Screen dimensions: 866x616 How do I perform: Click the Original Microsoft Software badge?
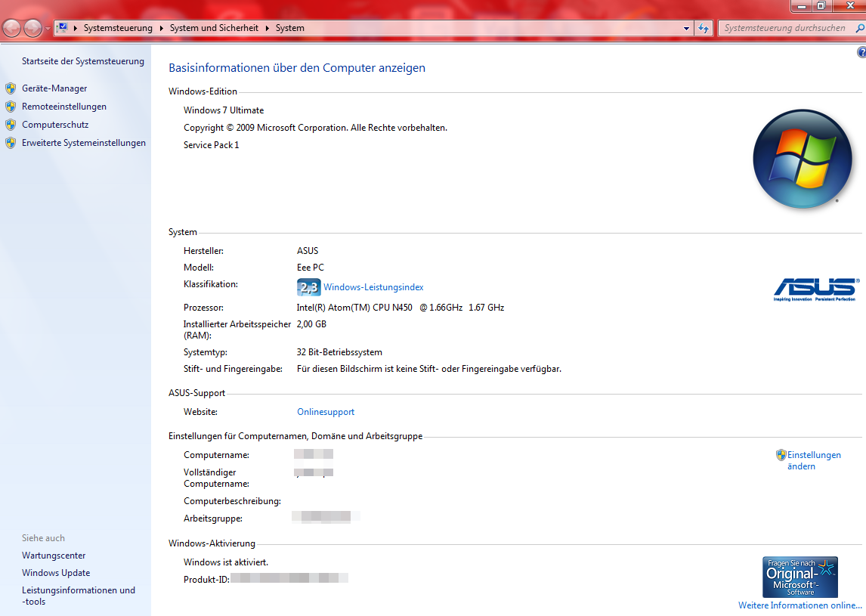pos(800,577)
